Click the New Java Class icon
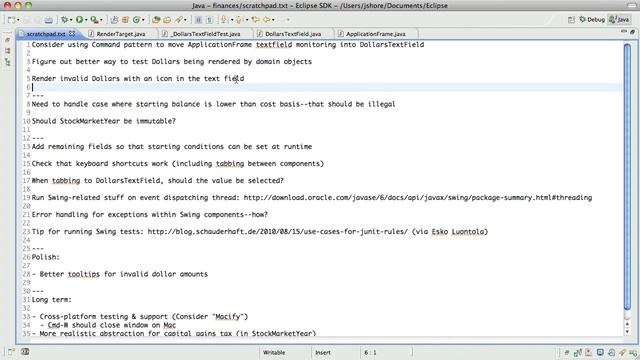640x360 pixels. coord(136,20)
